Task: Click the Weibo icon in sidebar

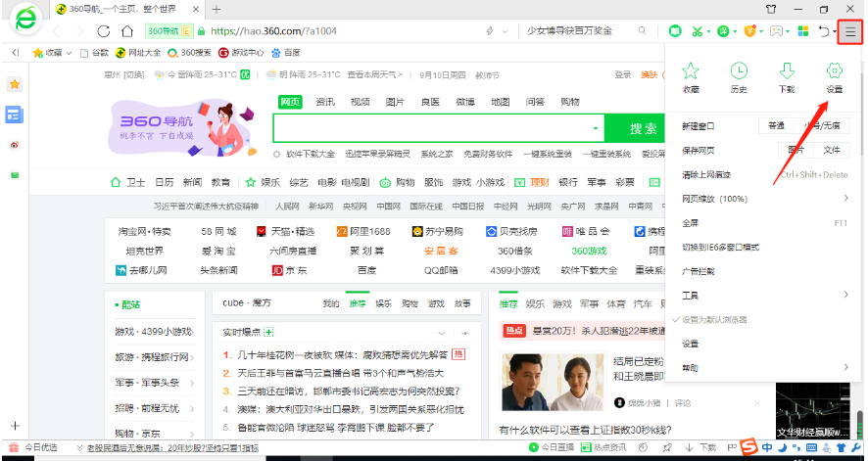Action: coord(14,145)
